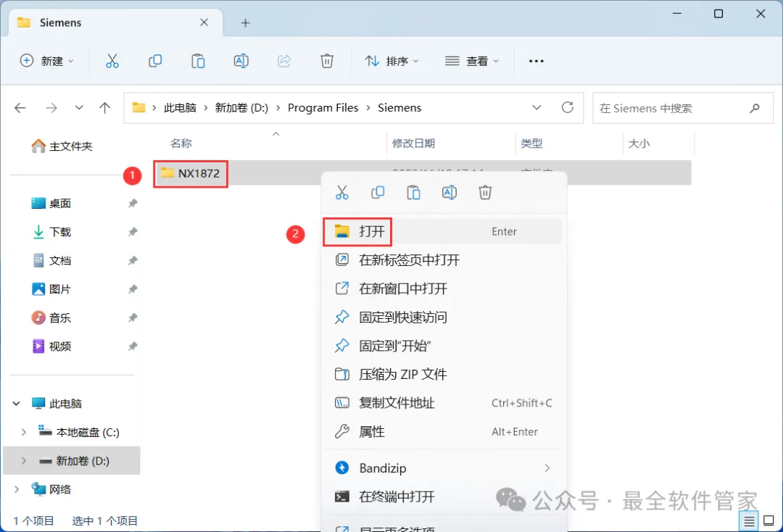Image resolution: width=783 pixels, height=532 pixels.
Task: Open the 新建 (New) menu button
Action: [47, 61]
